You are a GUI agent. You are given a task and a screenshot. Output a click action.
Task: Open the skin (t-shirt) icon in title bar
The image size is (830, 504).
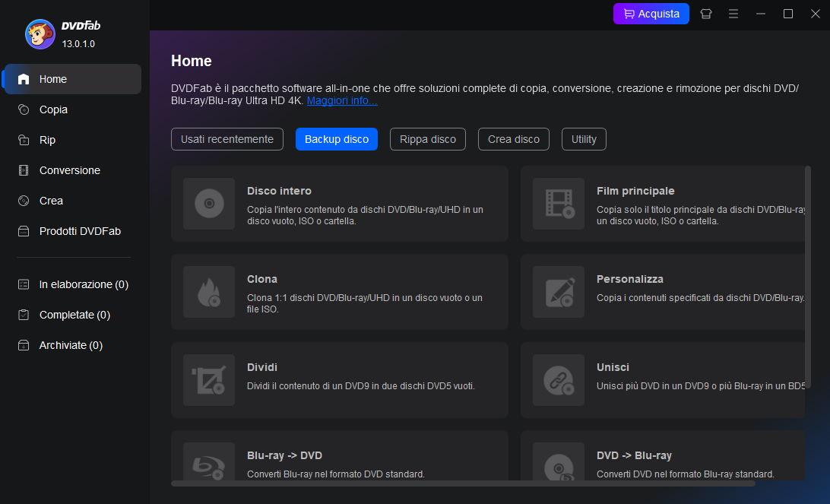pos(705,14)
